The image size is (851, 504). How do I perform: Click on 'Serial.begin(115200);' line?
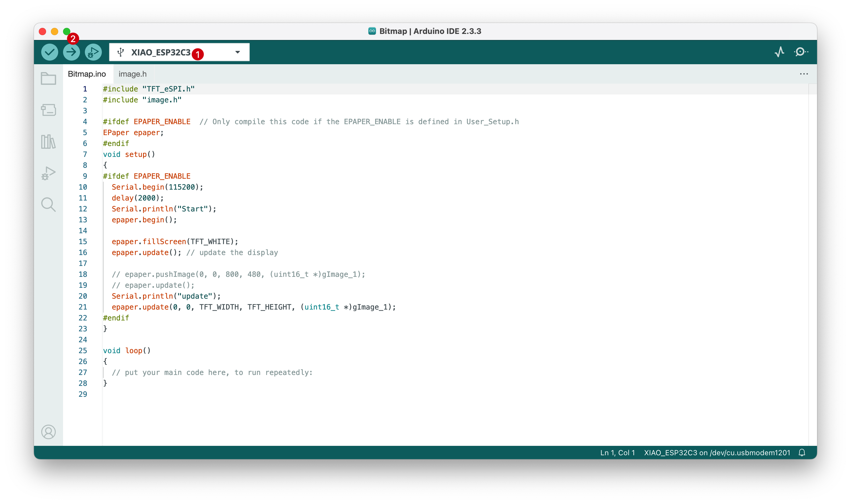click(158, 187)
